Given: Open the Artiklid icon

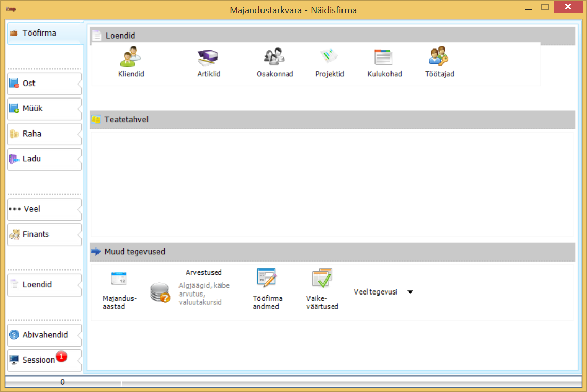Looking at the screenshot, I should (x=208, y=57).
